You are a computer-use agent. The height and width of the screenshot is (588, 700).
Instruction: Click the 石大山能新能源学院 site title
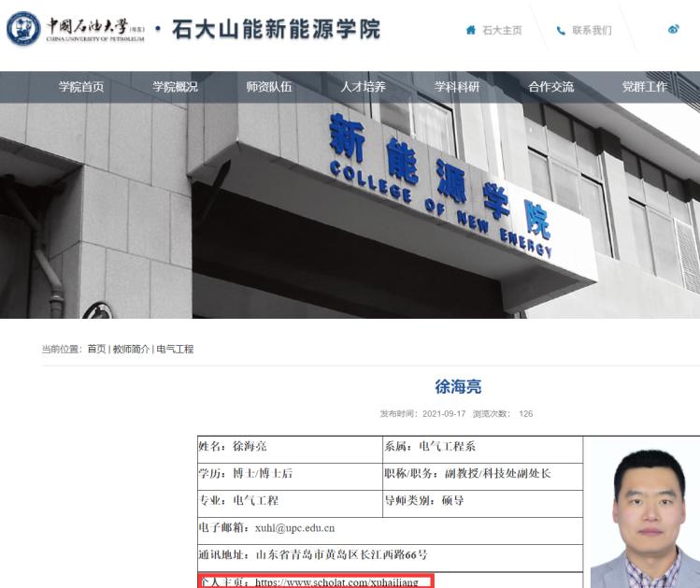click(x=277, y=30)
